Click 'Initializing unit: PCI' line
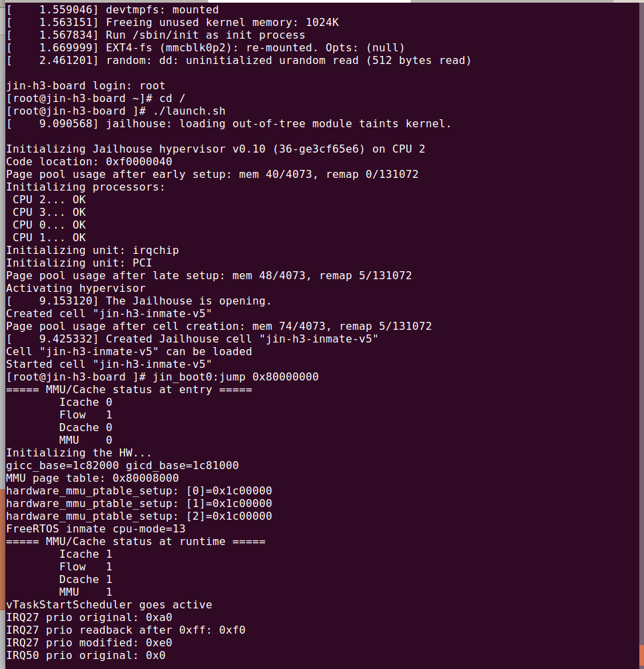The width and height of the screenshot is (644, 669). pyautogui.click(x=79, y=263)
